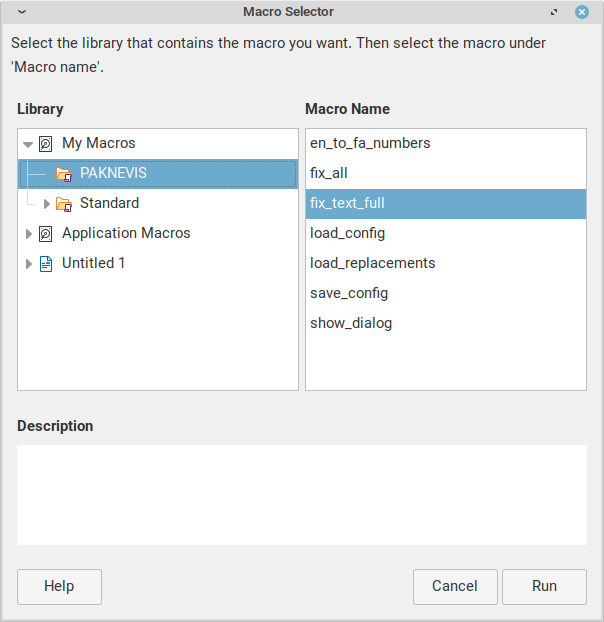Collapse the My Macros tree node
This screenshot has width=604, height=622.
click(x=28, y=144)
